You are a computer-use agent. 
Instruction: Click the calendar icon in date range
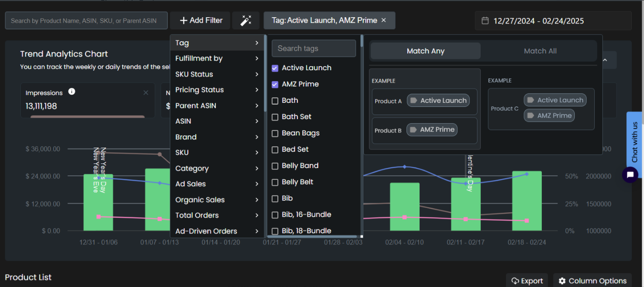485,21
